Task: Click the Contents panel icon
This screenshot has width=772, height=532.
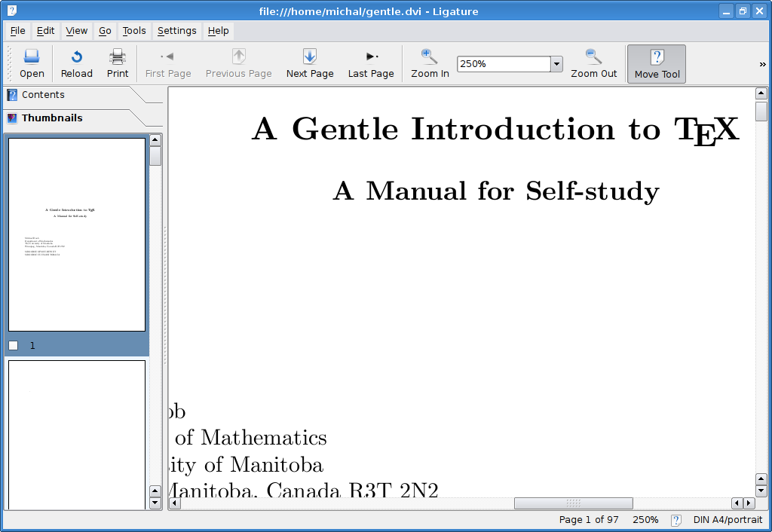Action: pos(12,95)
